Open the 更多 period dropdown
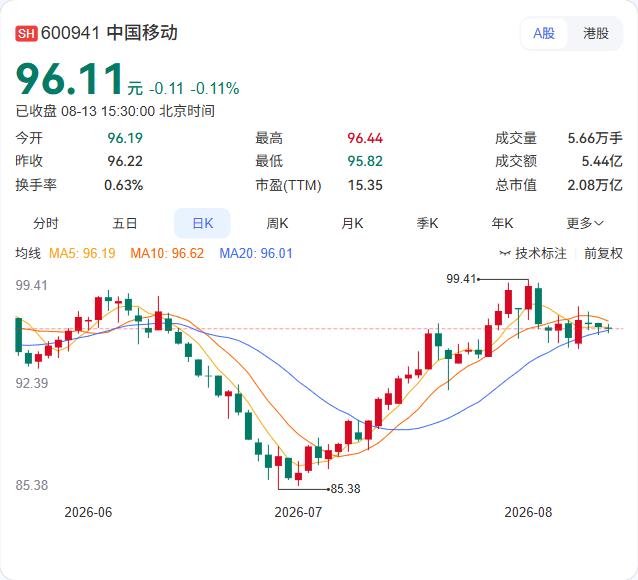 point(585,223)
